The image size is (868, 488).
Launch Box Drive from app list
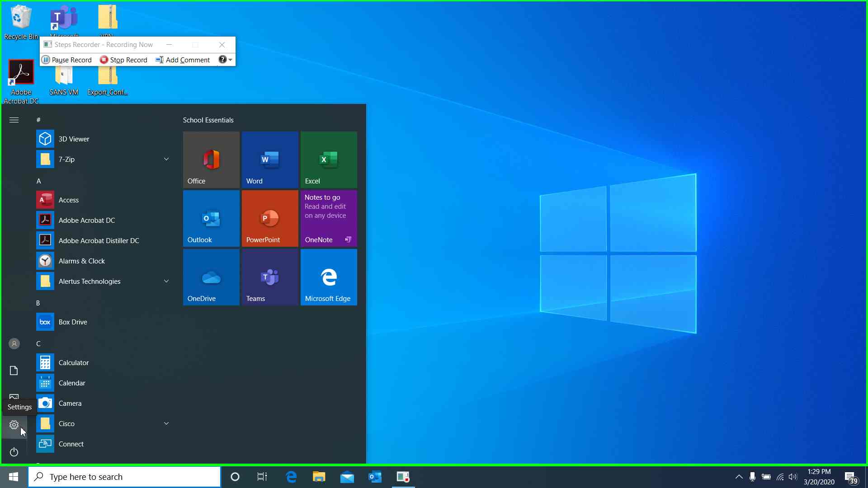pyautogui.click(x=104, y=322)
